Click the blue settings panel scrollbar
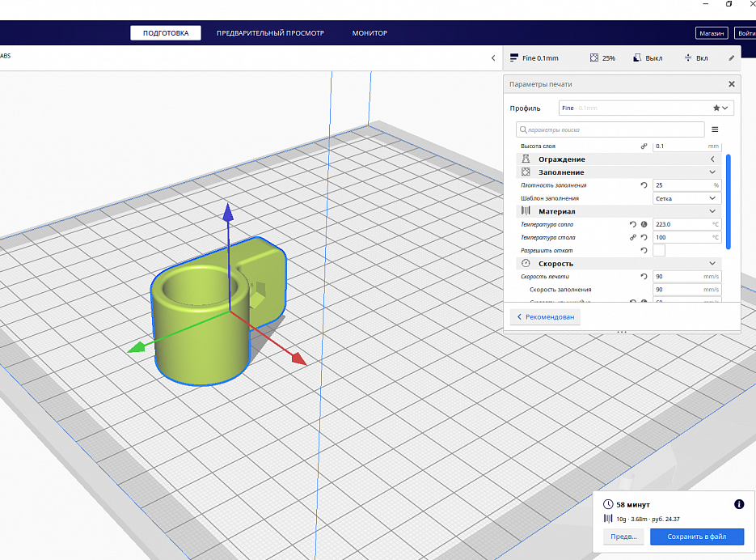This screenshot has height=560, width=756. pos(728,202)
